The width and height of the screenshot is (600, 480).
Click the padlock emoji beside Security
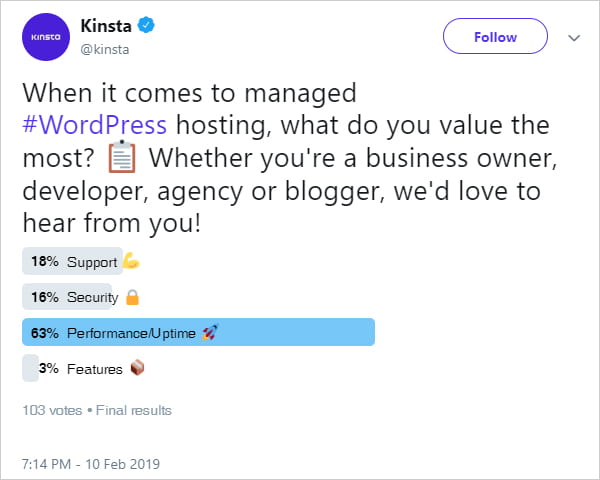132,297
